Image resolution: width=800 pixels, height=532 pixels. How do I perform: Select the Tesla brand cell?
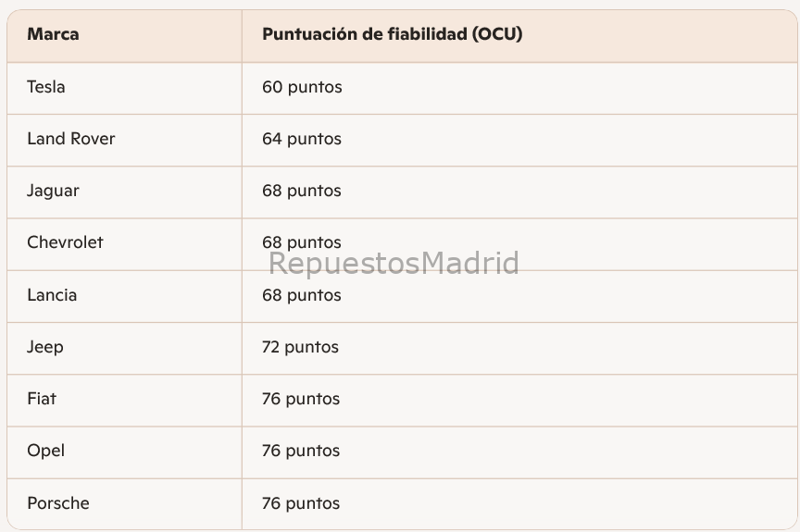[46, 88]
